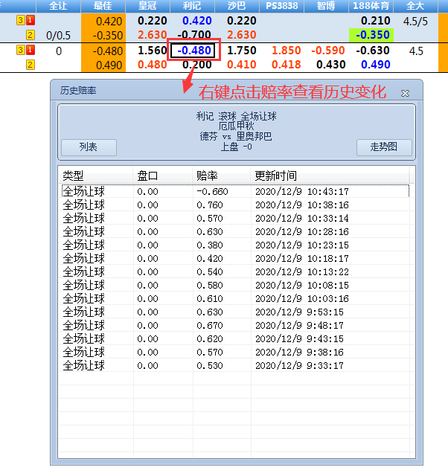Select the row with odds 0.530
448x476 pixels.
(235, 365)
